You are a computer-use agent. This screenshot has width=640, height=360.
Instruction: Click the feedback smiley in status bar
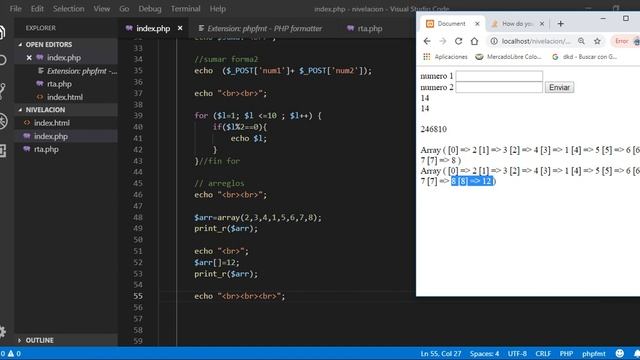(x=620, y=353)
